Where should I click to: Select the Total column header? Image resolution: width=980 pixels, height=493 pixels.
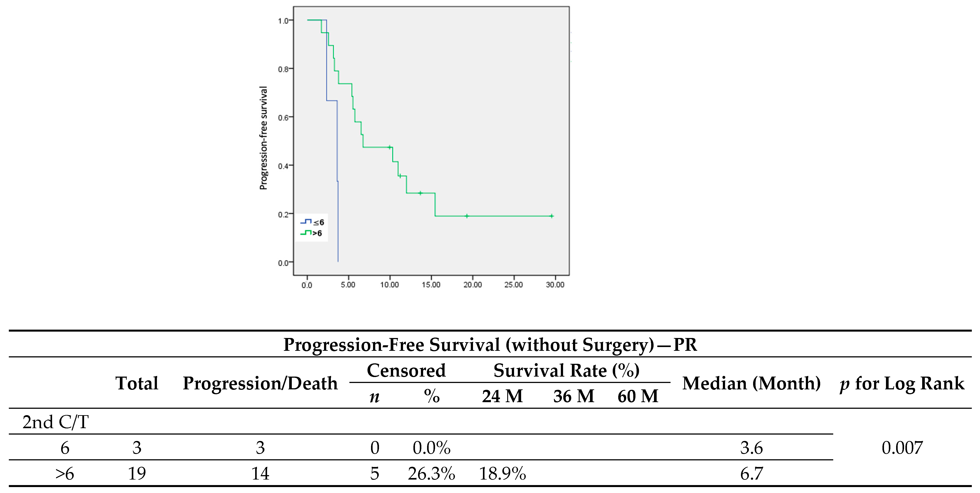point(137,383)
